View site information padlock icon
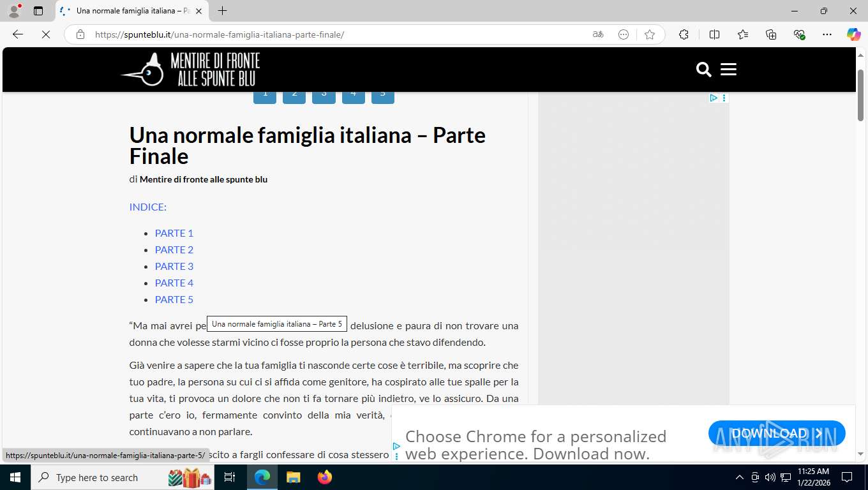Image resolution: width=868 pixels, height=490 pixels. click(80, 34)
